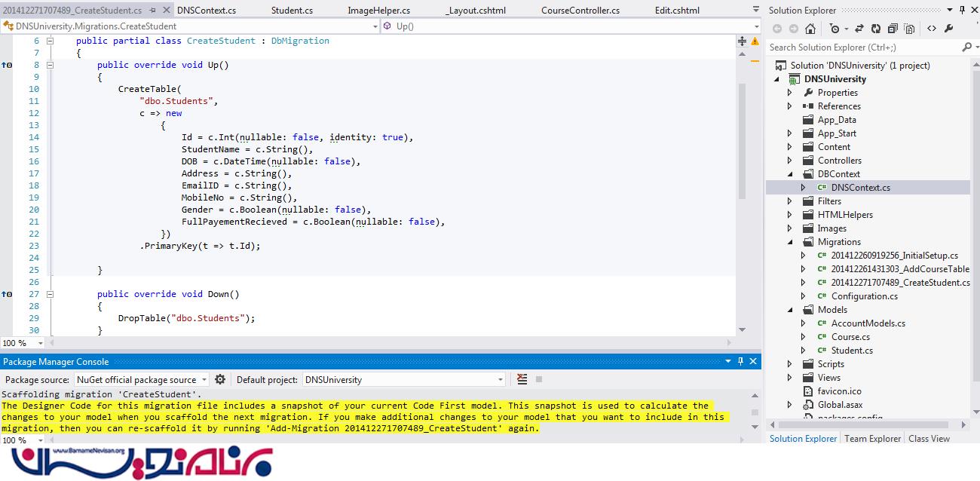Open Package Manager settings gear icon
Screen dimensions: 980x481
220,380
